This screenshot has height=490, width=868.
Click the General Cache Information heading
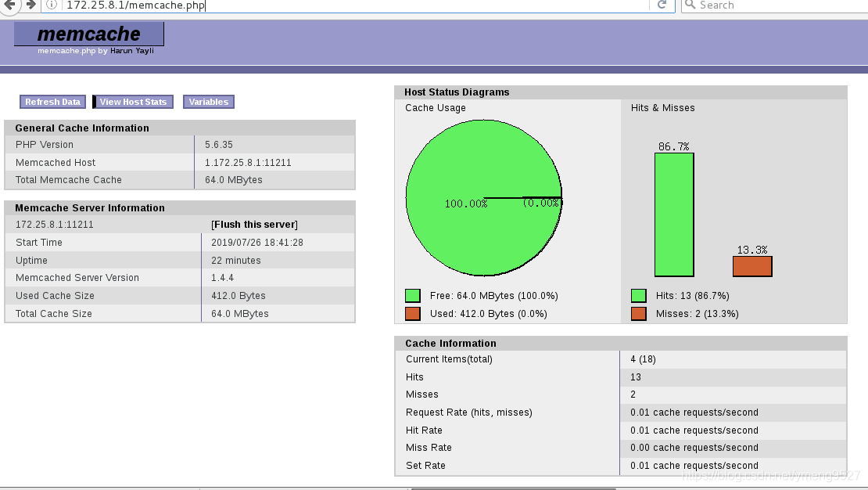pyautogui.click(x=82, y=128)
